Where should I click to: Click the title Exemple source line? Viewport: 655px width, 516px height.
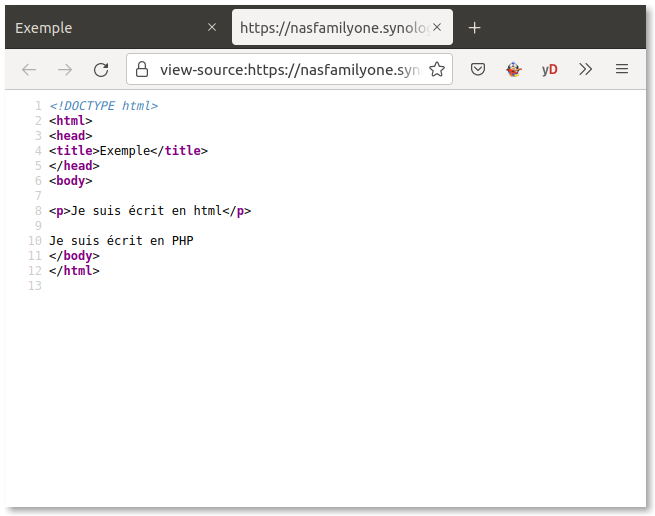(x=128, y=150)
